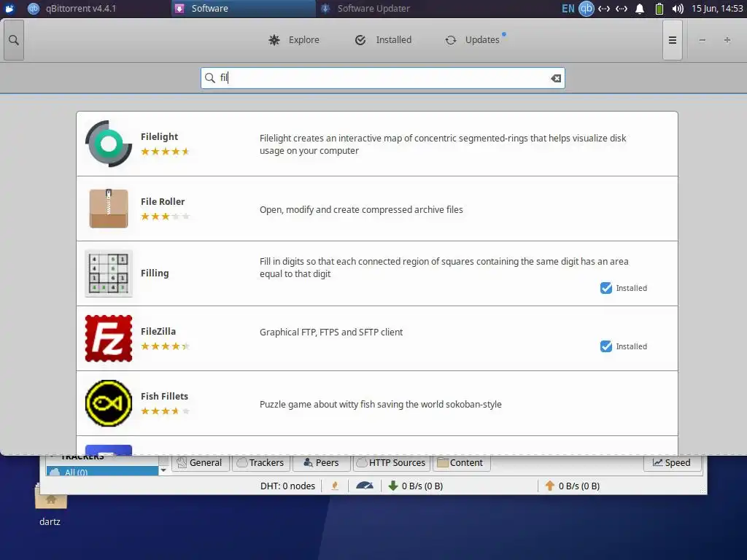The width and height of the screenshot is (747, 560).
Task: Open the volume control icon
Action: pyautogui.click(x=678, y=9)
